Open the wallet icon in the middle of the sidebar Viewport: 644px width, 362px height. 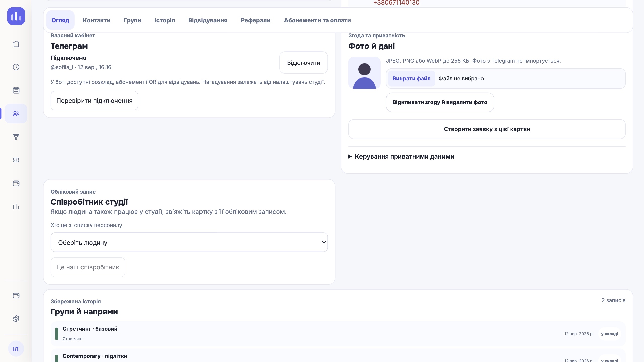16,183
